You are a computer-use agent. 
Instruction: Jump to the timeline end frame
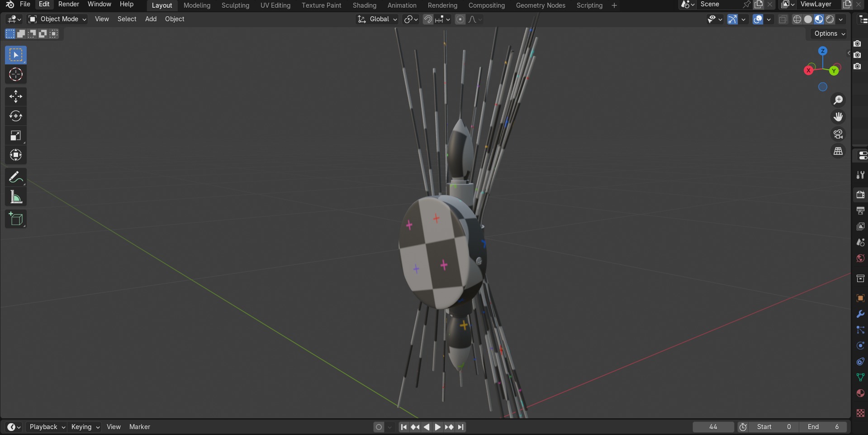(460, 427)
